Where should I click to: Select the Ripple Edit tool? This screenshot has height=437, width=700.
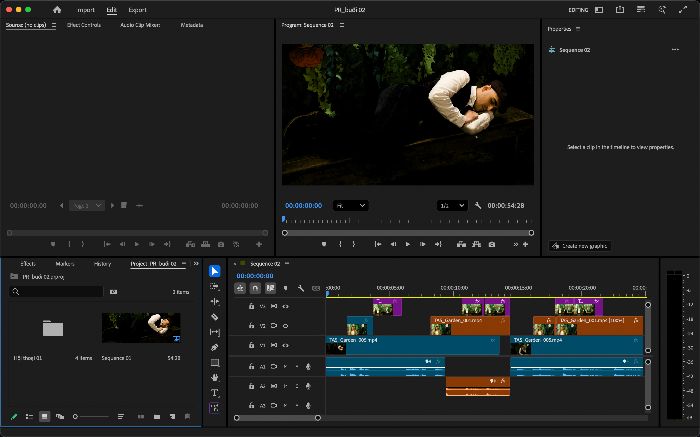point(215,302)
